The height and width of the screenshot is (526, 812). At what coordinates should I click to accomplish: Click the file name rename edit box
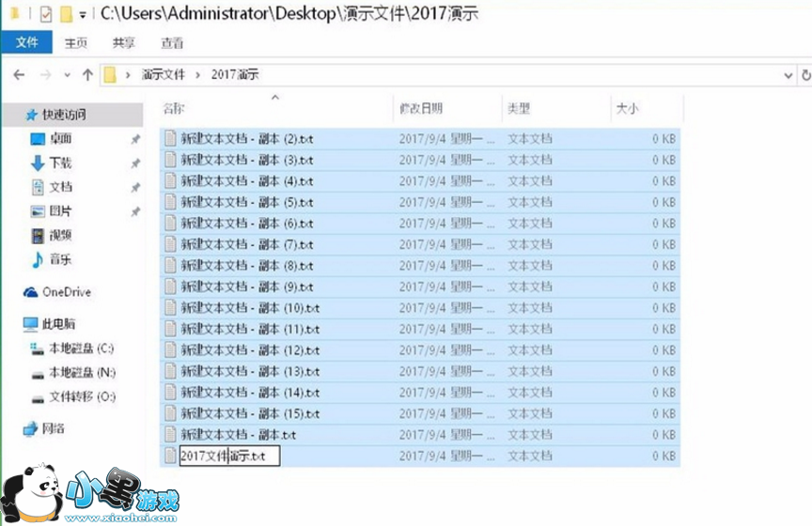coord(229,456)
